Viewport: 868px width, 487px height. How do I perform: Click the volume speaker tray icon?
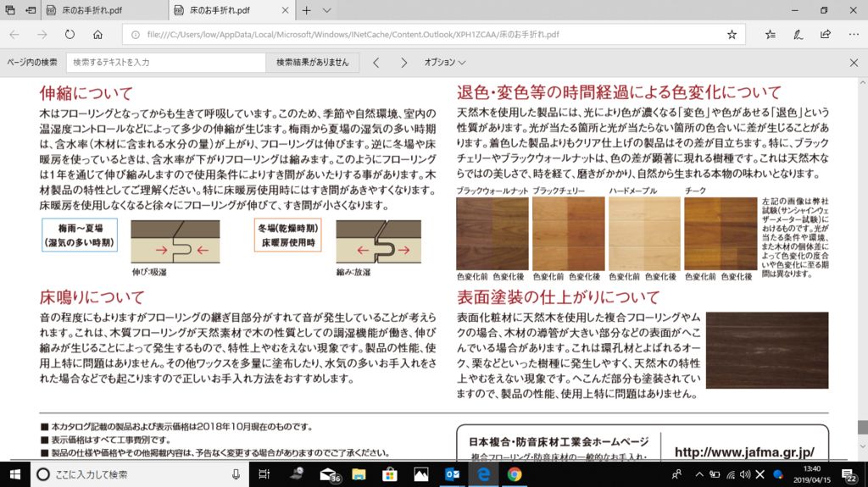click(745, 474)
